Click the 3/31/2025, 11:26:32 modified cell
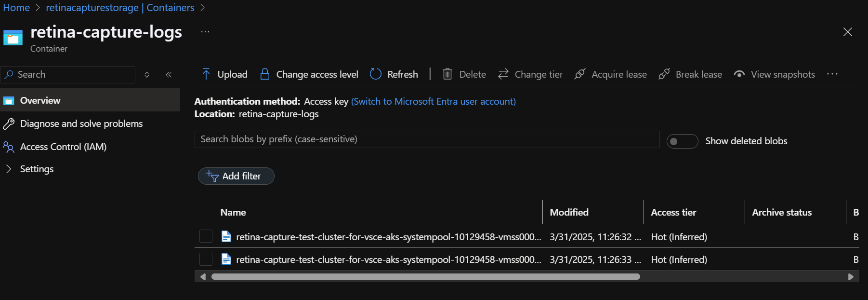The width and height of the screenshot is (868, 300). click(595, 237)
